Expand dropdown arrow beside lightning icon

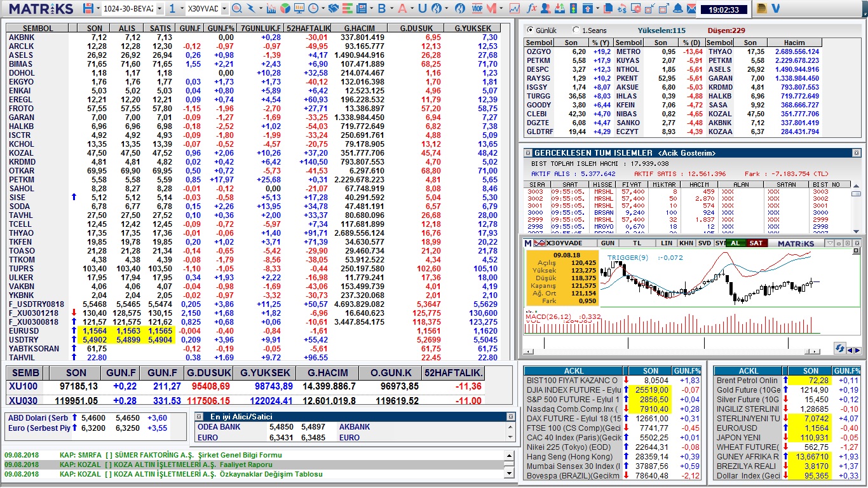pos(261,8)
